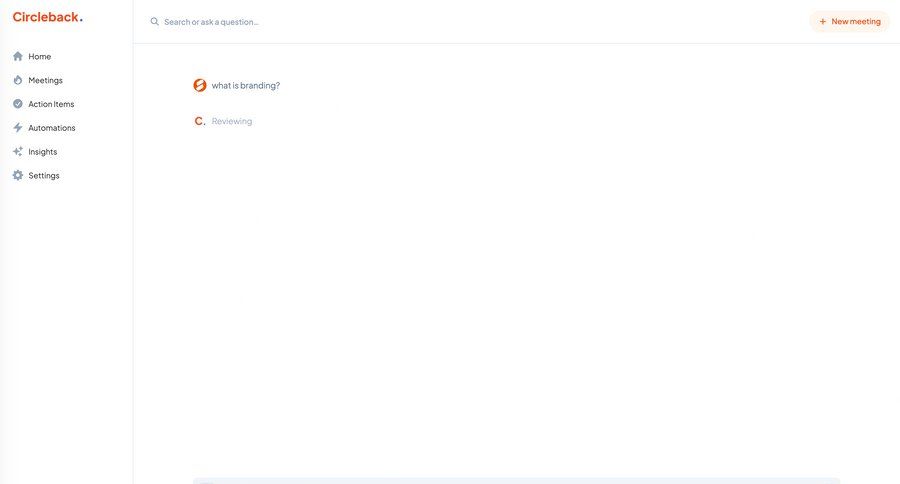Click the orange user avatar icon
The height and width of the screenshot is (484, 900).
[x=200, y=85]
